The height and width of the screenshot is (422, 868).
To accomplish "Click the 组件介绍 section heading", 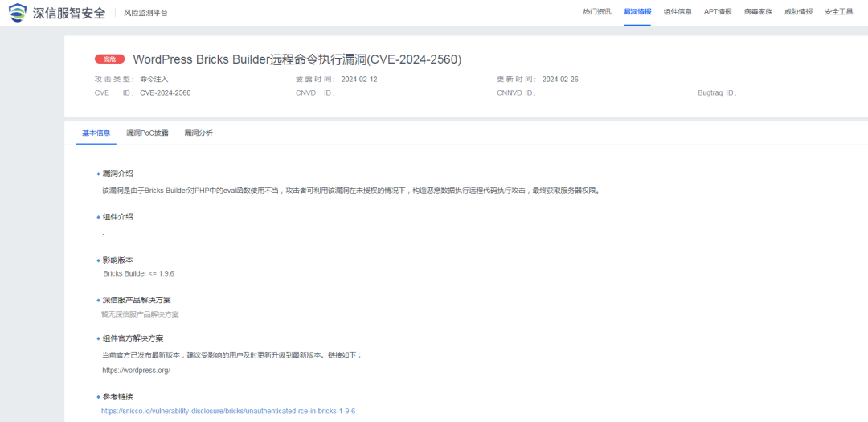I will [x=117, y=216].
